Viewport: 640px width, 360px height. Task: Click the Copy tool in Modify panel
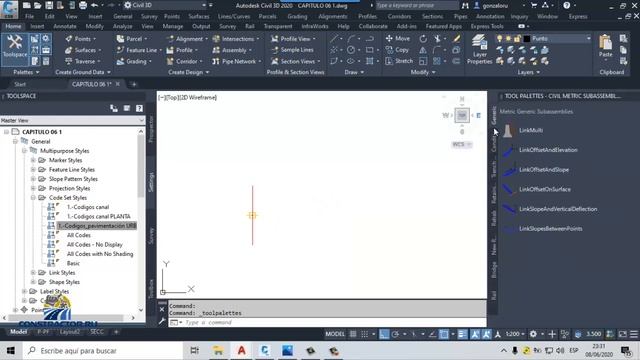click(397, 50)
